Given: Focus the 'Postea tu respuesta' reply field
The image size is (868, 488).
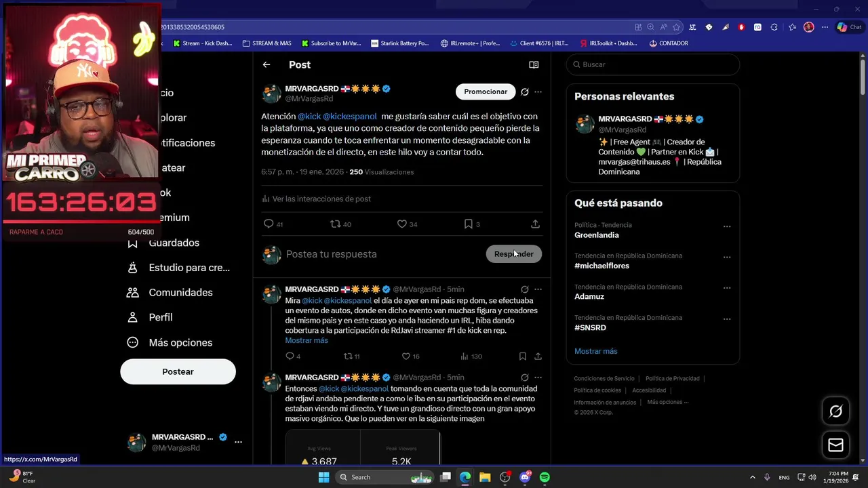Looking at the screenshot, I should coord(380,254).
